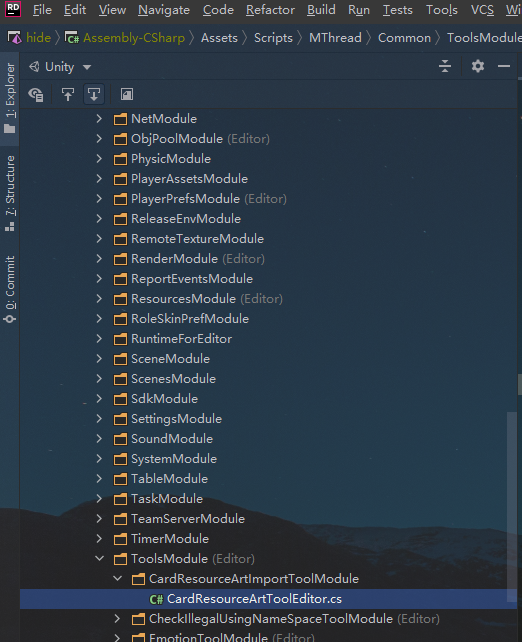Expand the NetModule folder
Image resolution: width=522 pixels, height=642 pixels.
pyautogui.click(x=99, y=119)
